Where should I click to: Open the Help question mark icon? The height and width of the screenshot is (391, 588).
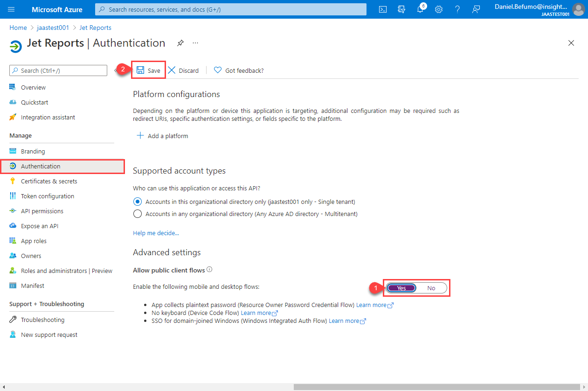point(457,9)
